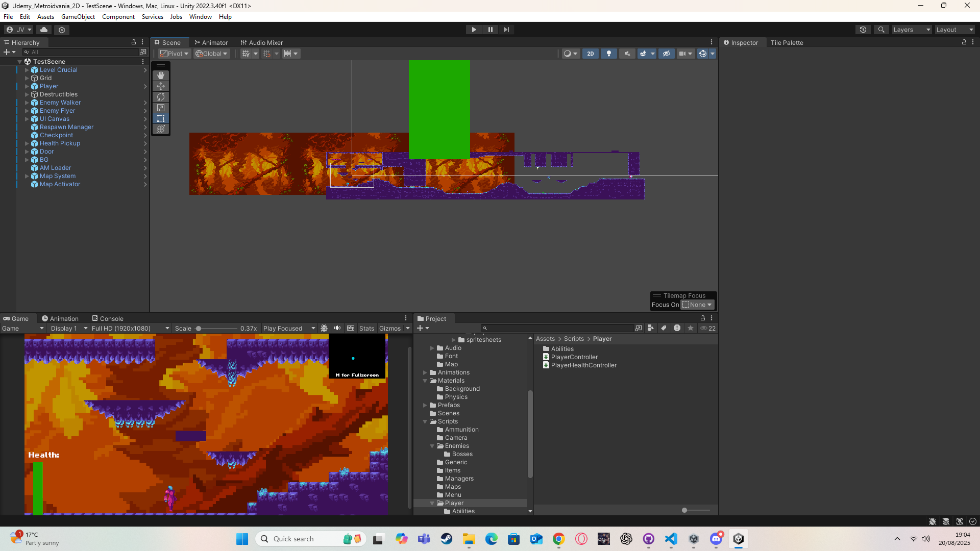Image resolution: width=980 pixels, height=551 pixels.
Task: Click the PlayerHealthController script file
Action: coord(583,365)
